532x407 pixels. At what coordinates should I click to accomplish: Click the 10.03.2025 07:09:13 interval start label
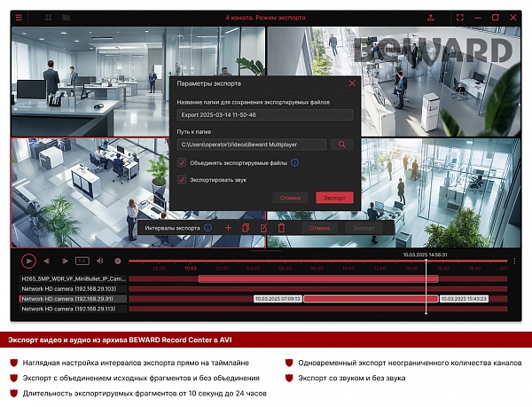click(x=278, y=299)
